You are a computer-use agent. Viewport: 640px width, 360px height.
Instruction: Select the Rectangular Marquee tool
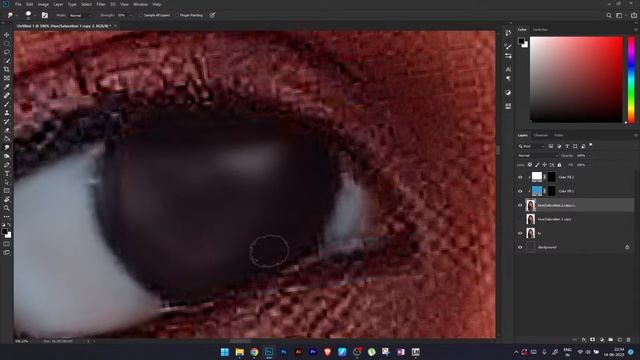pyautogui.click(x=7, y=44)
